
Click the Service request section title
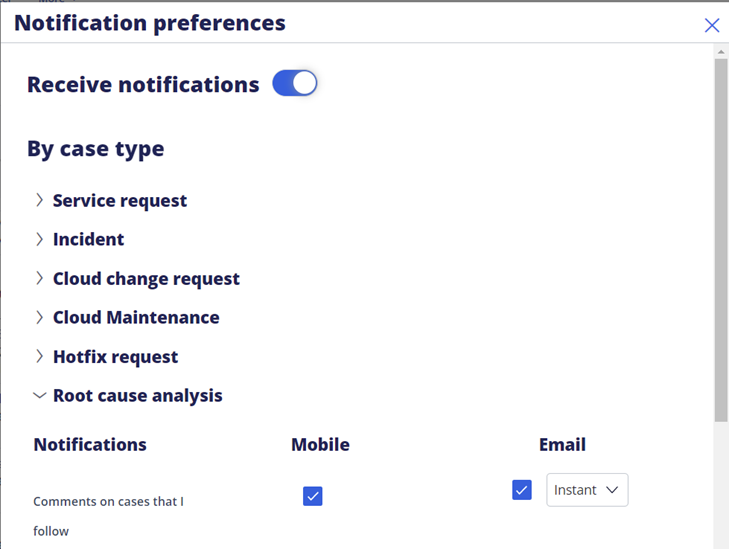[120, 200]
